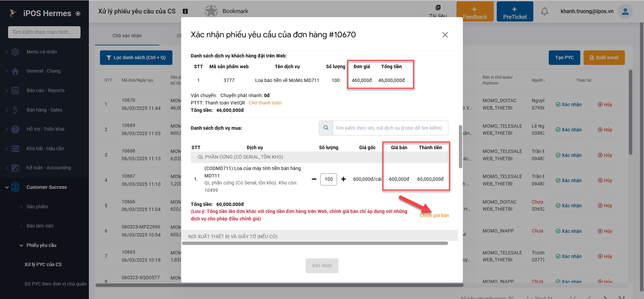Open Xử lý PYC của CS menu item
This screenshot has height=299, width=644.
pos(43,265)
